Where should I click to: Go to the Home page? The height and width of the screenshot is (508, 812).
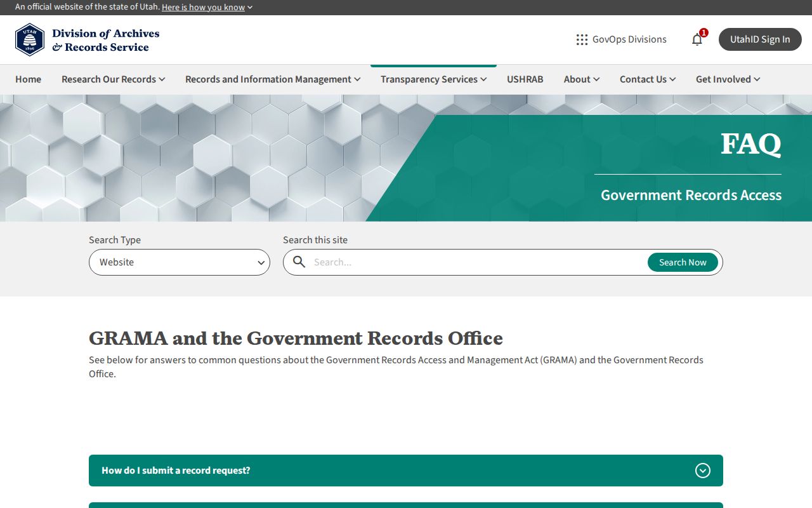click(28, 79)
